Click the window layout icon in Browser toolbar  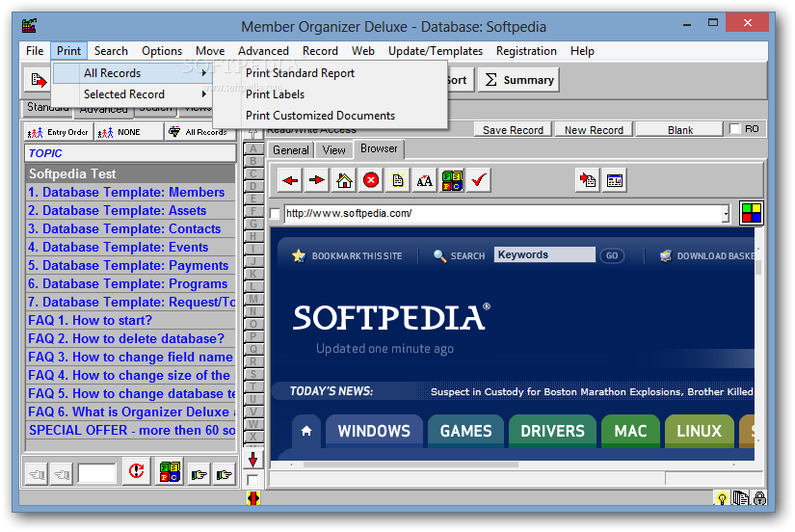(x=615, y=180)
